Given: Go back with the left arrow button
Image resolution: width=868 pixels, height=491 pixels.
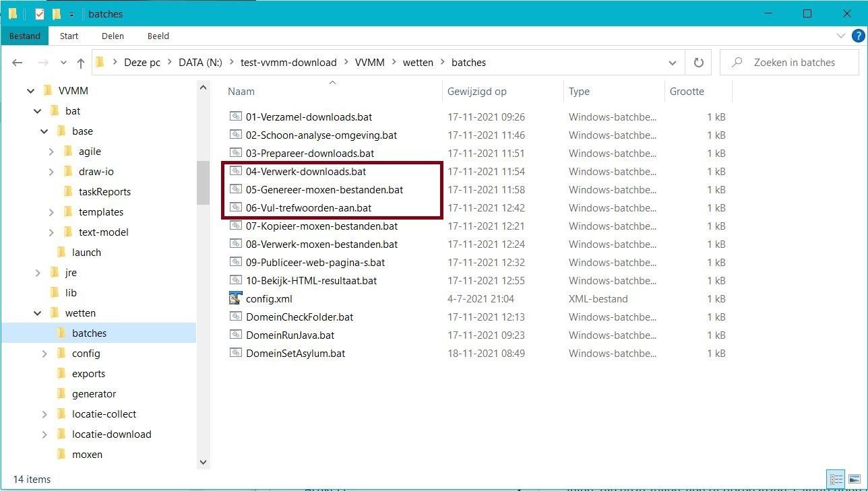Looking at the screenshot, I should point(18,63).
